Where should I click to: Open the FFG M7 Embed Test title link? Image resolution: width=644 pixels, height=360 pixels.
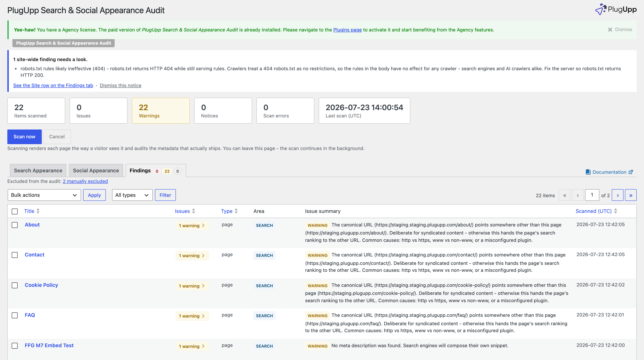pos(49,346)
